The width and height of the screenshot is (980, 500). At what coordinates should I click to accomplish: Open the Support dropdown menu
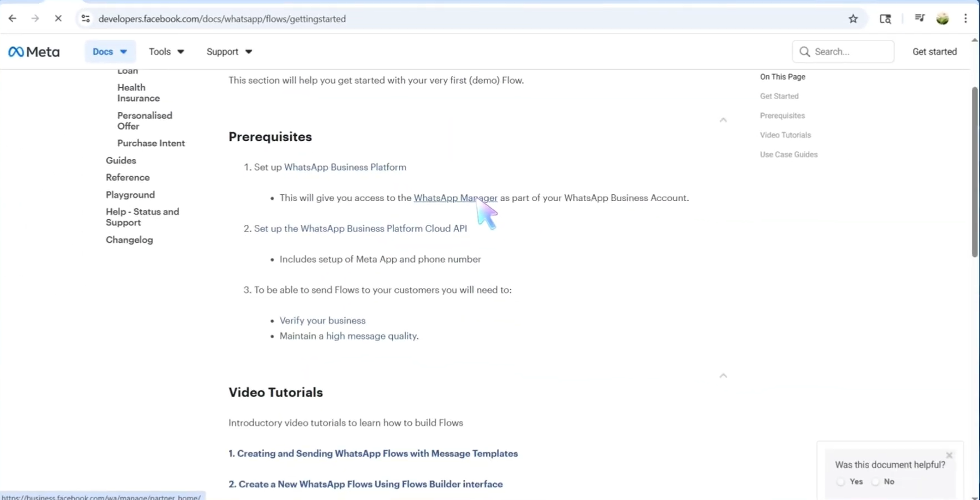coord(229,51)
